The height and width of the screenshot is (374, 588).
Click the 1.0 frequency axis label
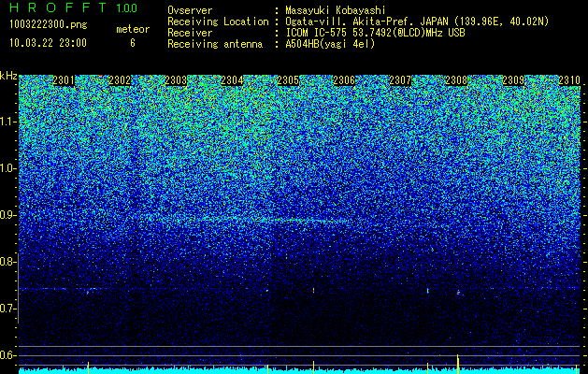(7, 169)
